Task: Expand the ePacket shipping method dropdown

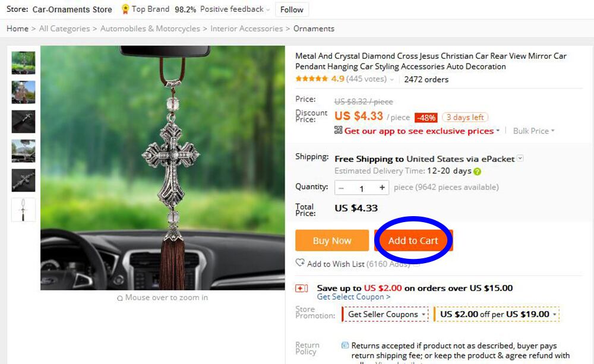Action: point(520,159)
